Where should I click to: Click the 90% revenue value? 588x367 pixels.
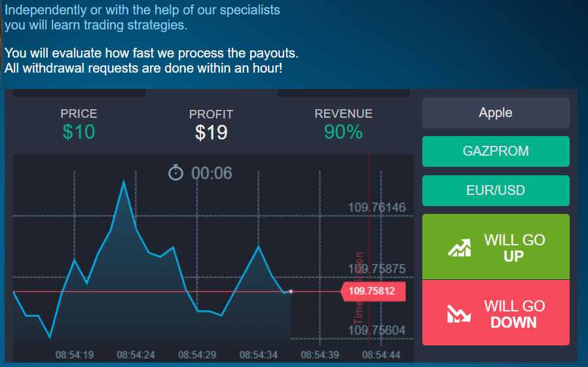point(343,132)
